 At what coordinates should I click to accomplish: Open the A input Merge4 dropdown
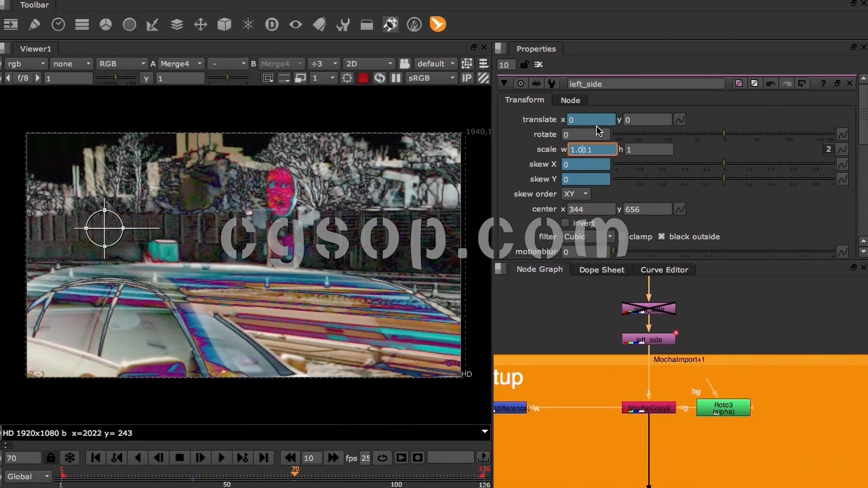click(x=180, y=64)
